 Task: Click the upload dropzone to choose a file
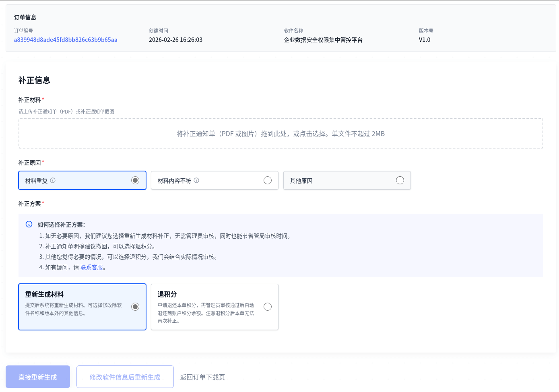[x=281, y=133]
